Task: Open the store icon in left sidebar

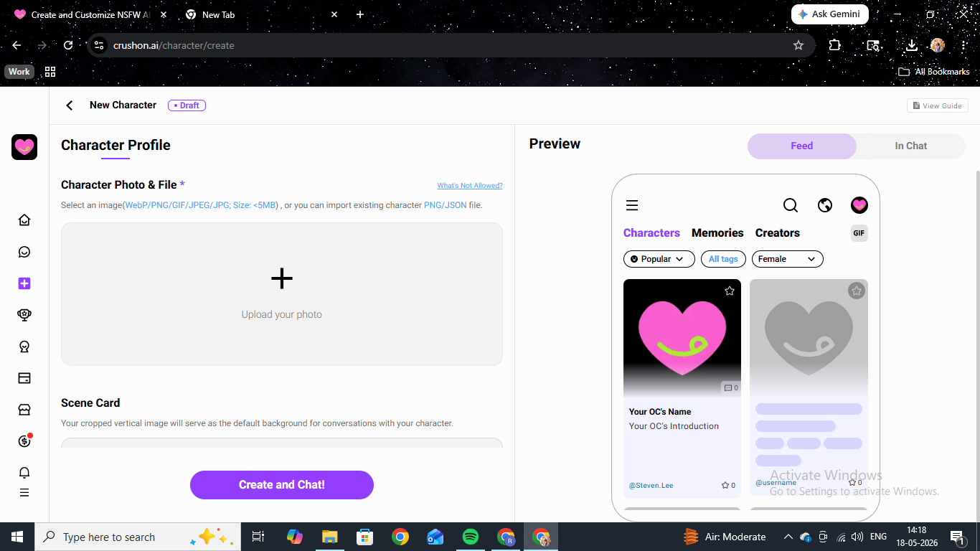Action: click(x=24, y=410)
